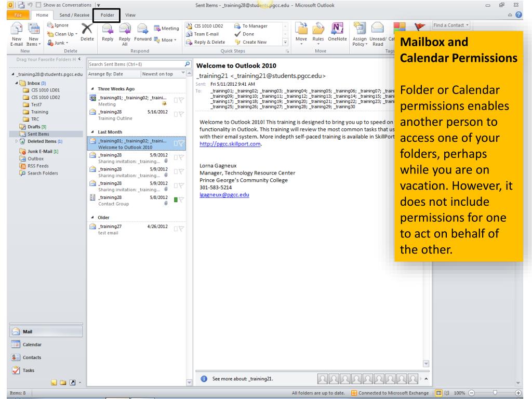The image size is (532, 399).
Task: Click the New E-mail icon
Action: coord(16,29)
